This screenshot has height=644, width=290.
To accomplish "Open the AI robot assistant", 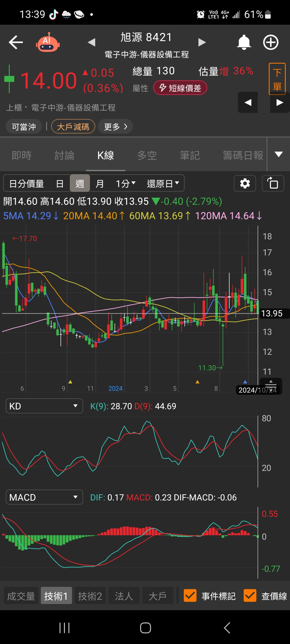I will point(48,42).
